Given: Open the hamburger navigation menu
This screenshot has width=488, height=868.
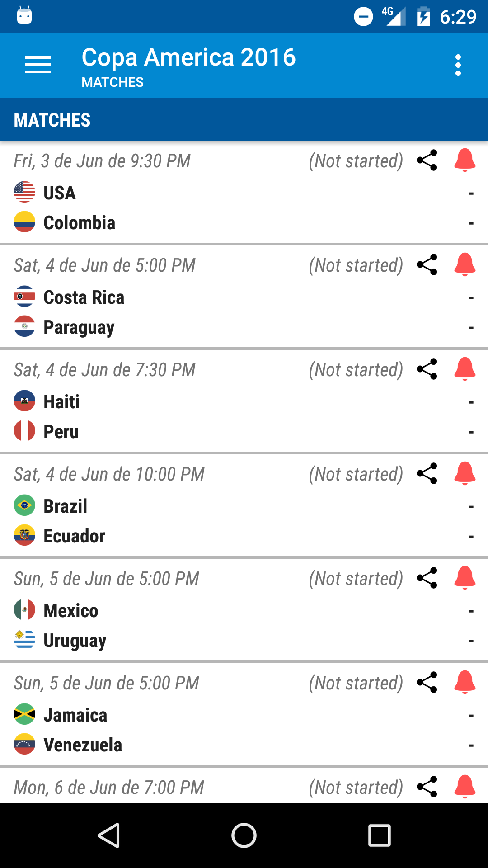Looking at the screenshot, I should (x=38, y=65).
